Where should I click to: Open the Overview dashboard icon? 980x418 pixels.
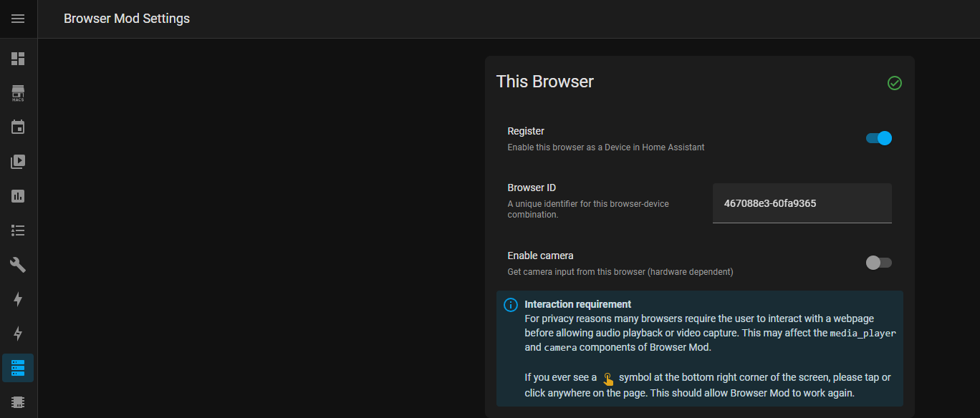tap(18, 59)
